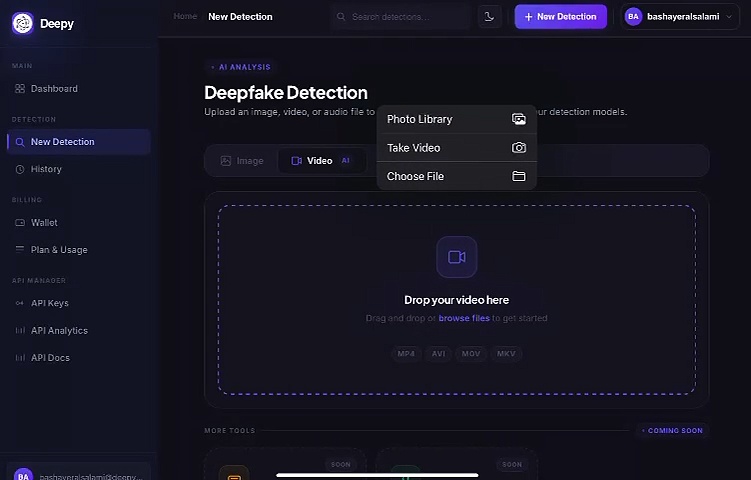Click 'Drop your video here' text
Image resolution: width=751 pixels, height=480 pixels.
(x=456, y=300)
